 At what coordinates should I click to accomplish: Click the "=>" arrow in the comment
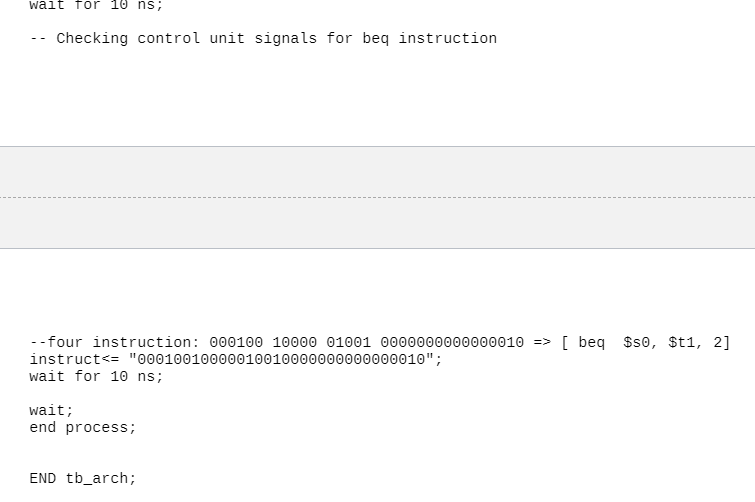[542, 343]
